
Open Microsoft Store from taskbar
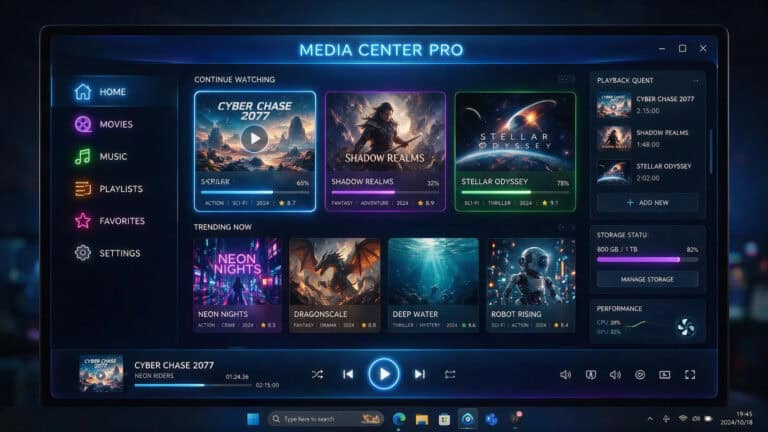pyautogui.click(x=444, y=419)
